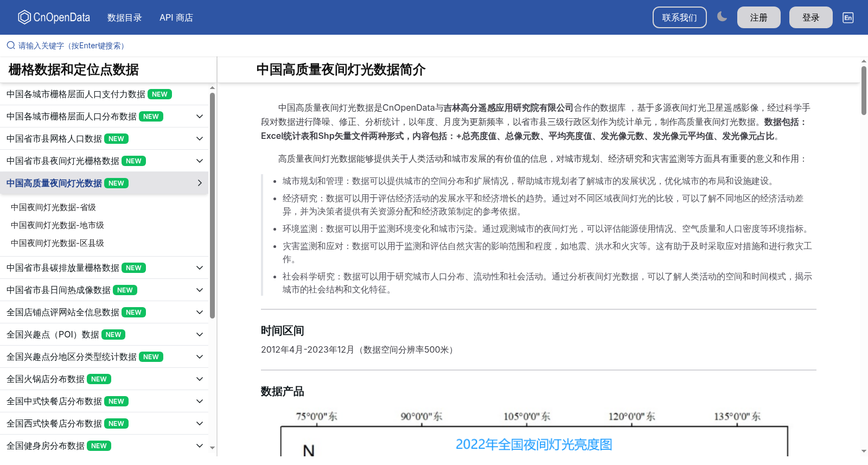Screen dimensions: 868x465
Task: Open 中国夜间灯光数据-地市级 link
Action: coord(58,225)
